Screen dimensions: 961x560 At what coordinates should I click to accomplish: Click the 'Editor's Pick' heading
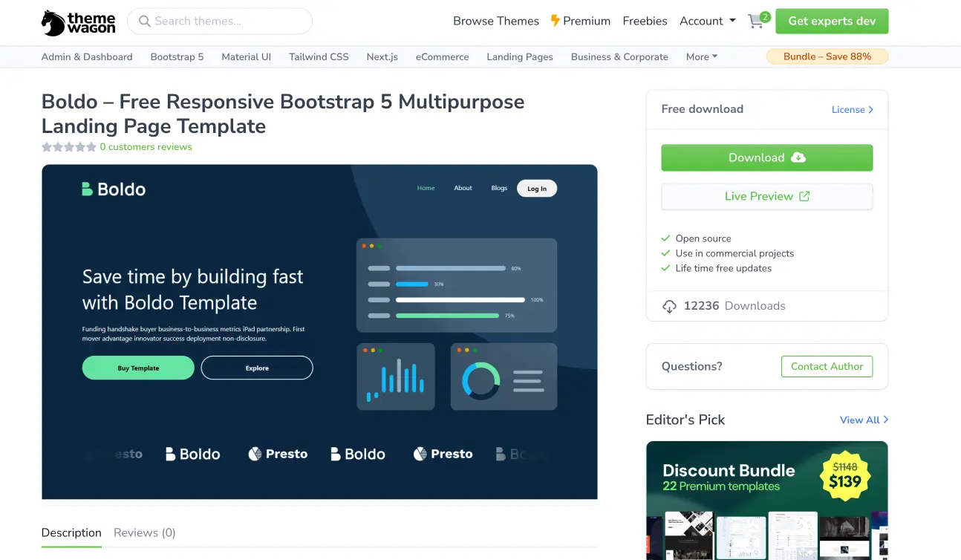point(685,420)
